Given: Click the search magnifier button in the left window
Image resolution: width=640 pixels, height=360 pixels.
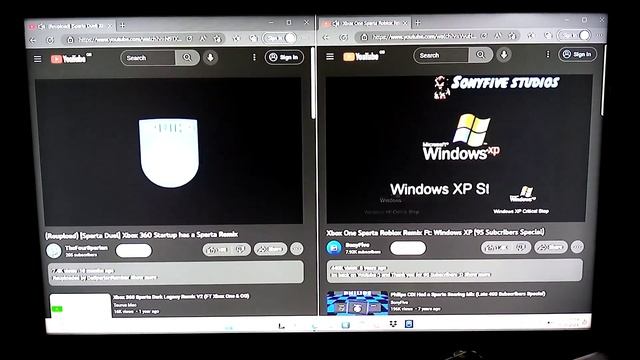Looking at the screenshot, I should click(x=187, y=58).
